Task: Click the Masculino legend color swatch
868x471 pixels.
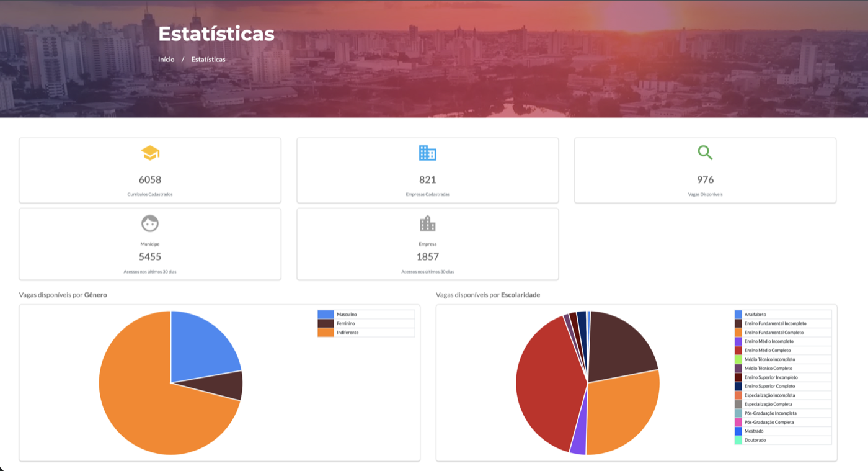Action: click(x=325, y=315)
